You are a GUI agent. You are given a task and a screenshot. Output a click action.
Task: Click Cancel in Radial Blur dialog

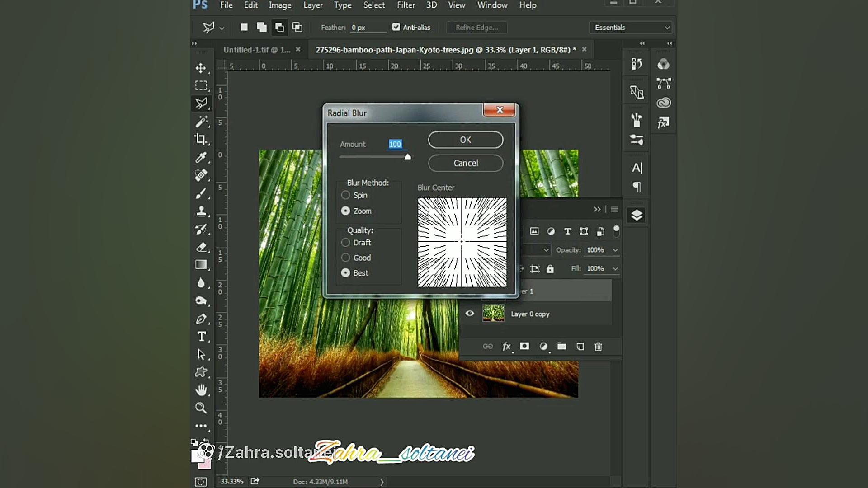(x=466, y=163)
